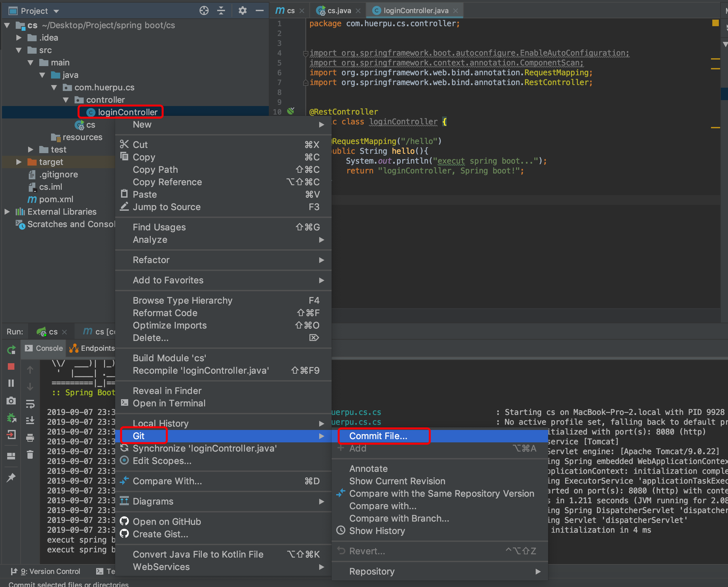This screenshot has width=728, height=587.
Task: Toggle pin tab in Run panel
Action: pos(11,477)
